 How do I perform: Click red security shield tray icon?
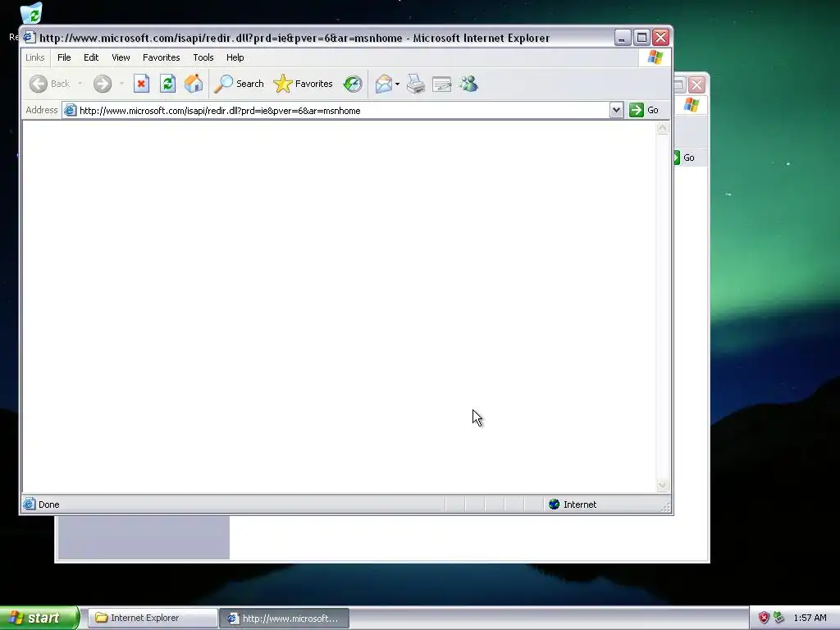pos(764,618)
